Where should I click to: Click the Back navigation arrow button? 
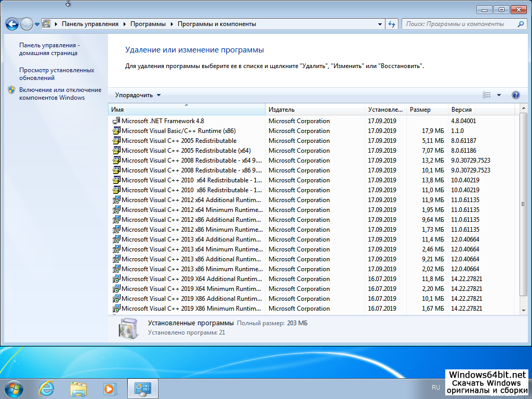[12, 24]
